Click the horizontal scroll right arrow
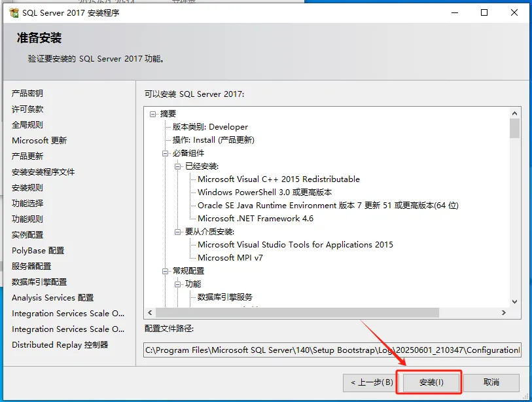532x402 pixels. pyautogui.click(x=504, y=312)
